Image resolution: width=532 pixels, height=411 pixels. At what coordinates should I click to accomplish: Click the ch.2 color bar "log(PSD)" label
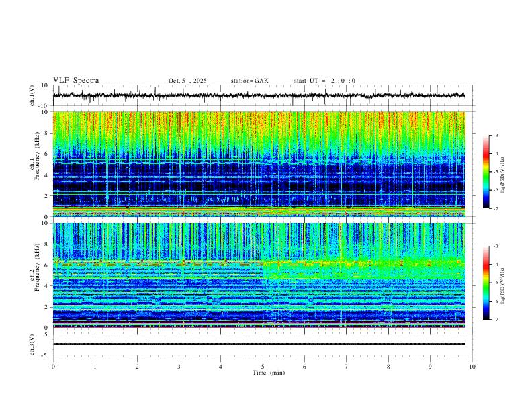pyautogui.click(x=502, y=286)
